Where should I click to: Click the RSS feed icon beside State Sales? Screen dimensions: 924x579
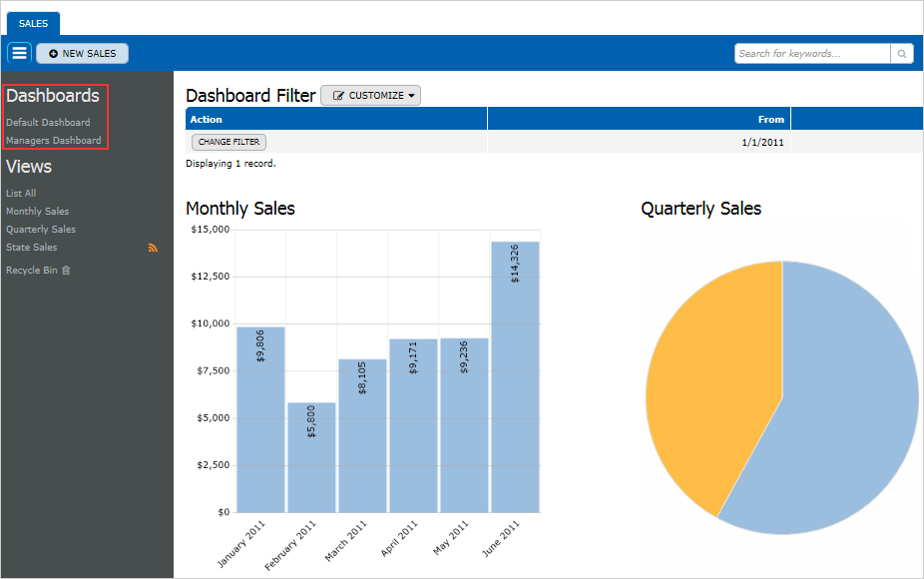pos(153,248)
